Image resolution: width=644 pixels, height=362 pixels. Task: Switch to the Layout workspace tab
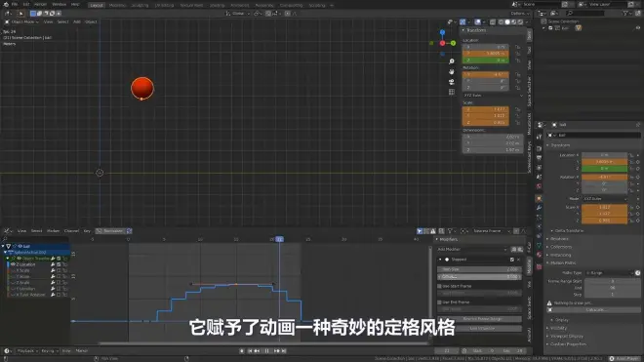(97, 5)
